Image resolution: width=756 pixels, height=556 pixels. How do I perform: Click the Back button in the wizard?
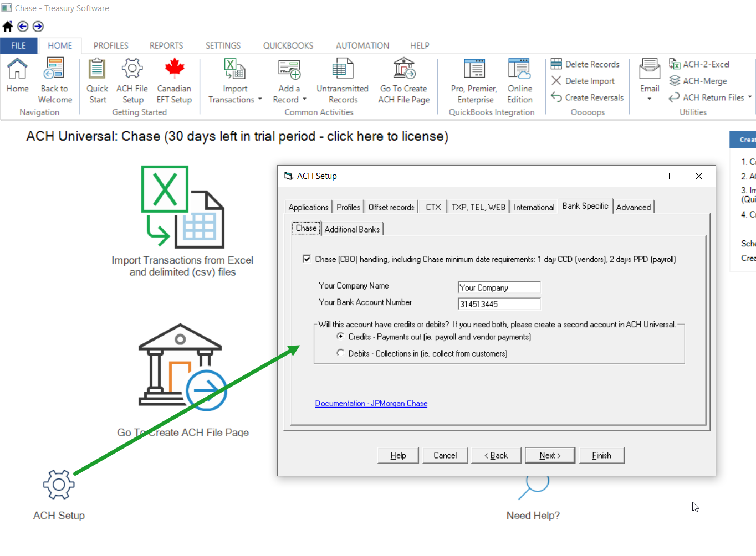[x=496, y=455]
